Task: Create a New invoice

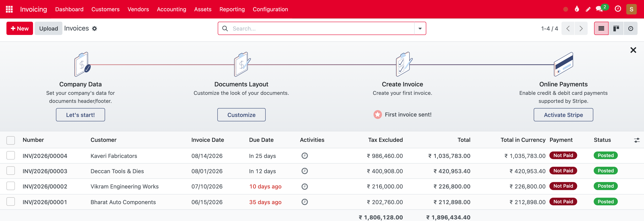Action: click(x=20, y=29)
